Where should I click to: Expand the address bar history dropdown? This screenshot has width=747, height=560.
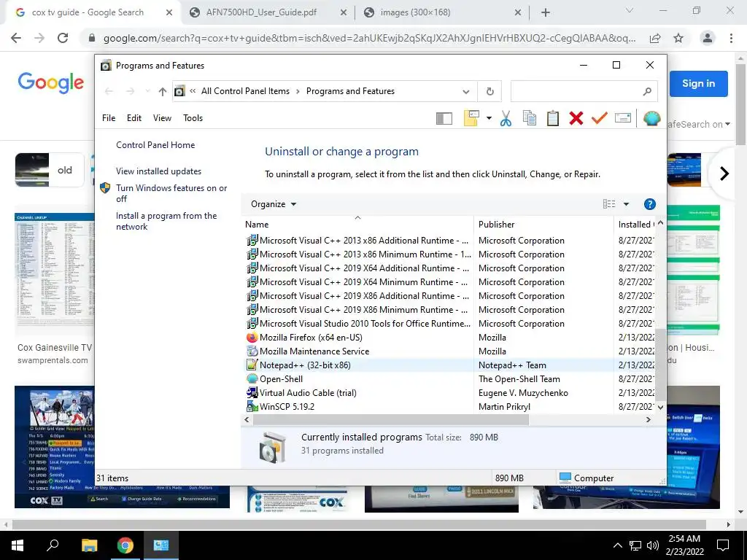click(x=466, y=91)
